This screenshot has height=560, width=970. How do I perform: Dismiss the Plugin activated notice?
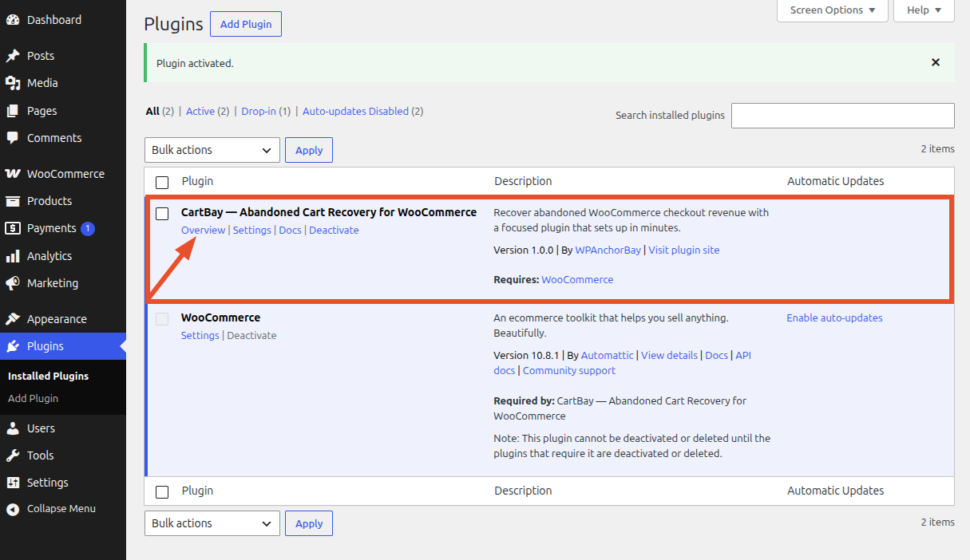point(936,62)
